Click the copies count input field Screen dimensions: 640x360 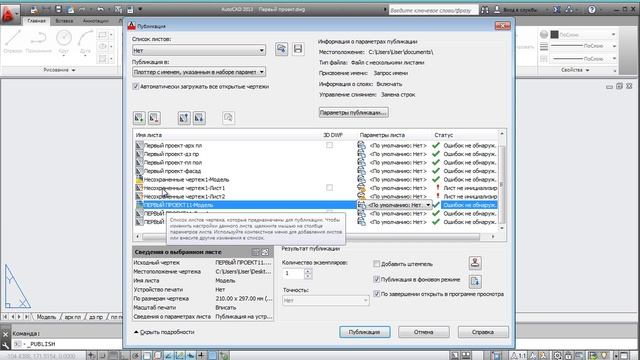pos(293,273)
